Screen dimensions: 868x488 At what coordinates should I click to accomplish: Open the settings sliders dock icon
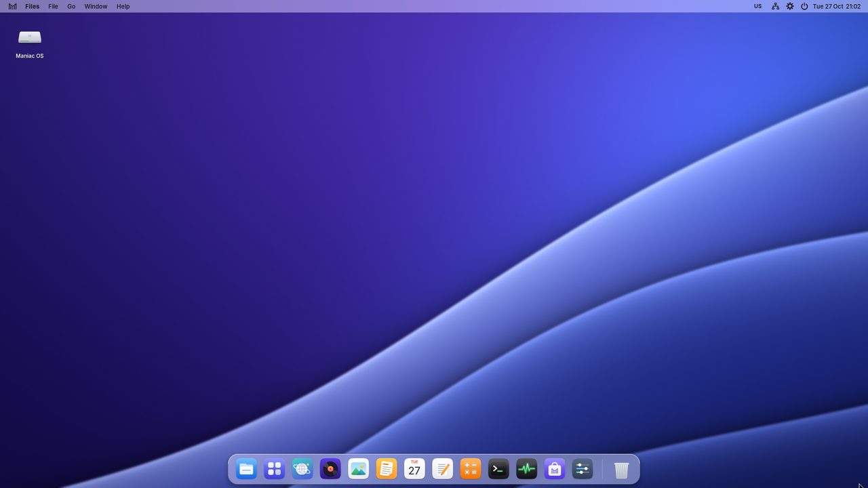coord(583,469)
